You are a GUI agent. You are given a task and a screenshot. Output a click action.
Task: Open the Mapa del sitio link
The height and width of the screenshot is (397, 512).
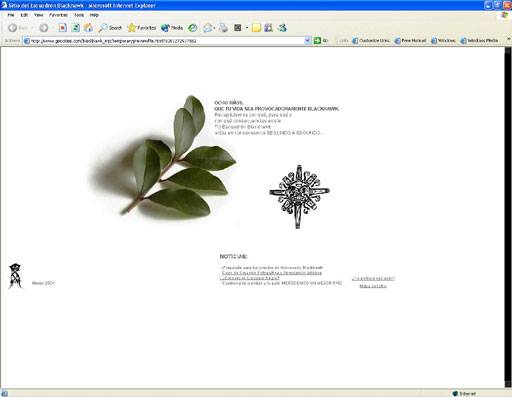tap(373, 286)
